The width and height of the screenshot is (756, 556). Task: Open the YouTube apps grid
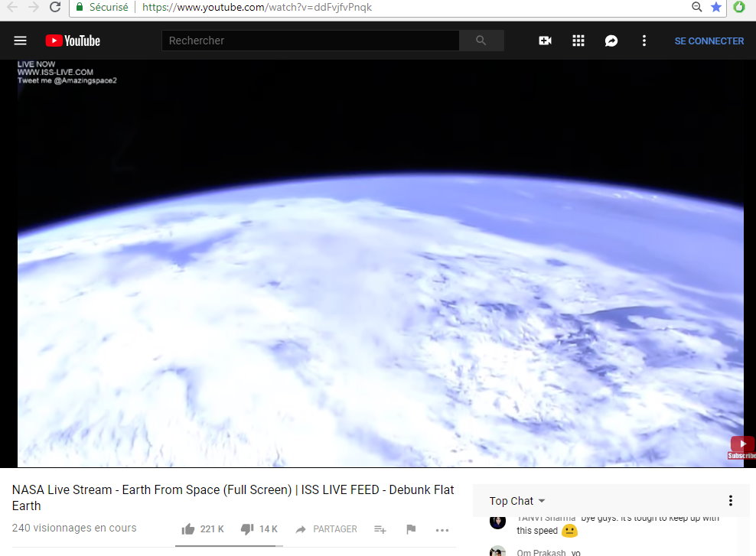click(578, 41)
